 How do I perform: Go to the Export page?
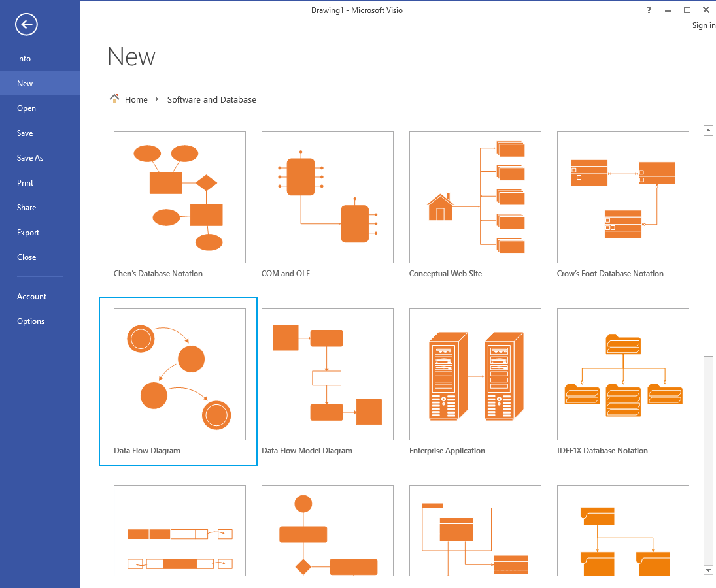coord(28,233)
